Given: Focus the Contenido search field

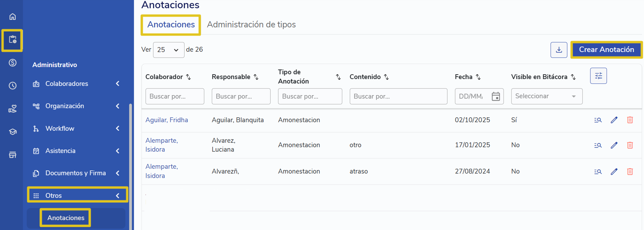Looking at the screenshot, I should [398, 96].
